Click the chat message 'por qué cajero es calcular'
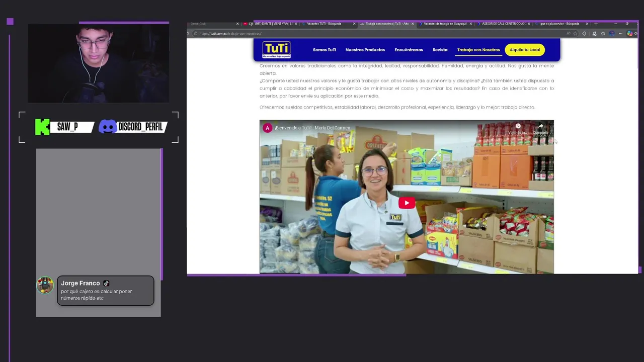This screenshot has height=362, width=644. point(96,295)
